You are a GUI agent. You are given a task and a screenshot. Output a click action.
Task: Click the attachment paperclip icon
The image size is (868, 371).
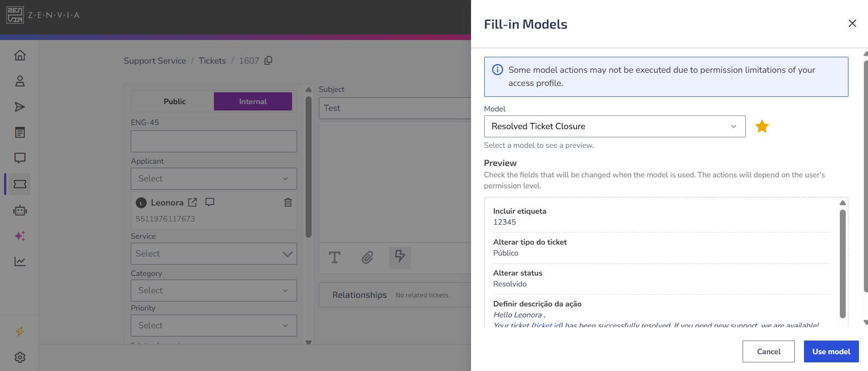coord(367,258)
